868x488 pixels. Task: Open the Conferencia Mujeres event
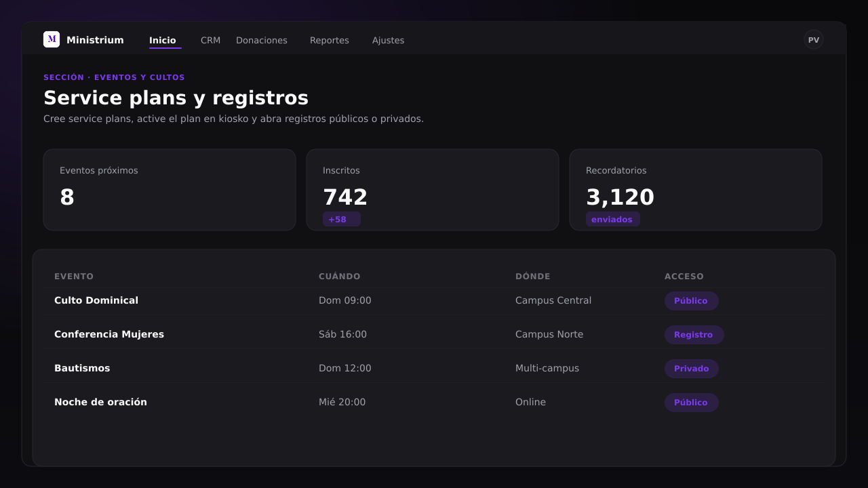pos(109,334)
